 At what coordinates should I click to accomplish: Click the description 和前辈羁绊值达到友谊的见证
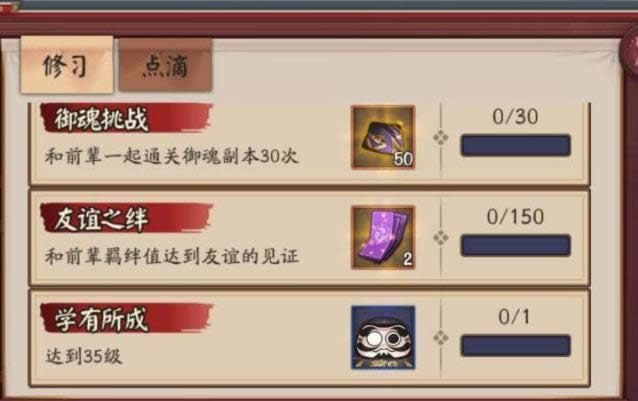pyautogui.click(x=172, y=257)
